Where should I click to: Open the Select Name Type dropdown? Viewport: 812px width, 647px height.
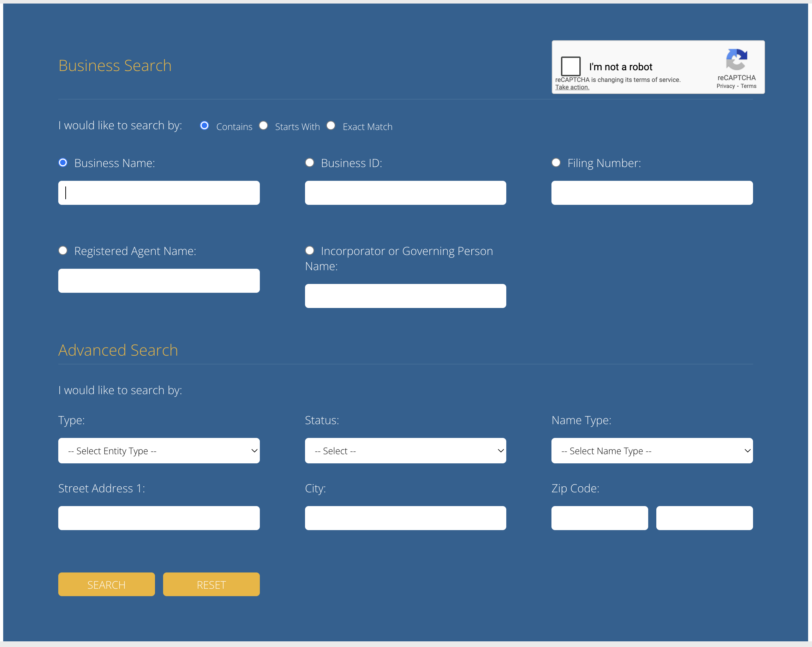[x=652, y=451]
